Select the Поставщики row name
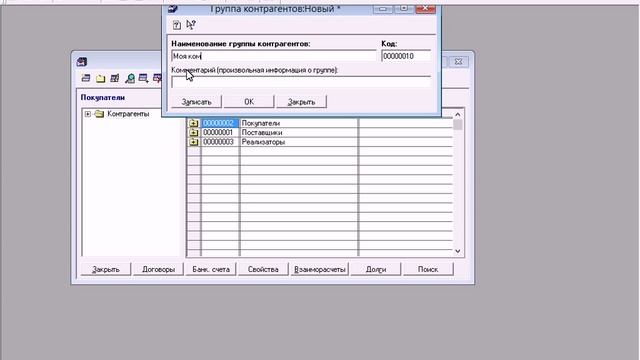Screen dimensions: 640x360 [x=262, y=132]
